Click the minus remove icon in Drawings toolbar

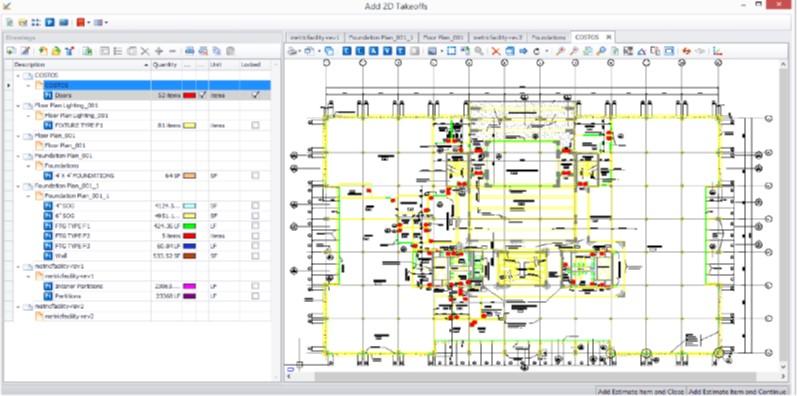pos(172,51)
